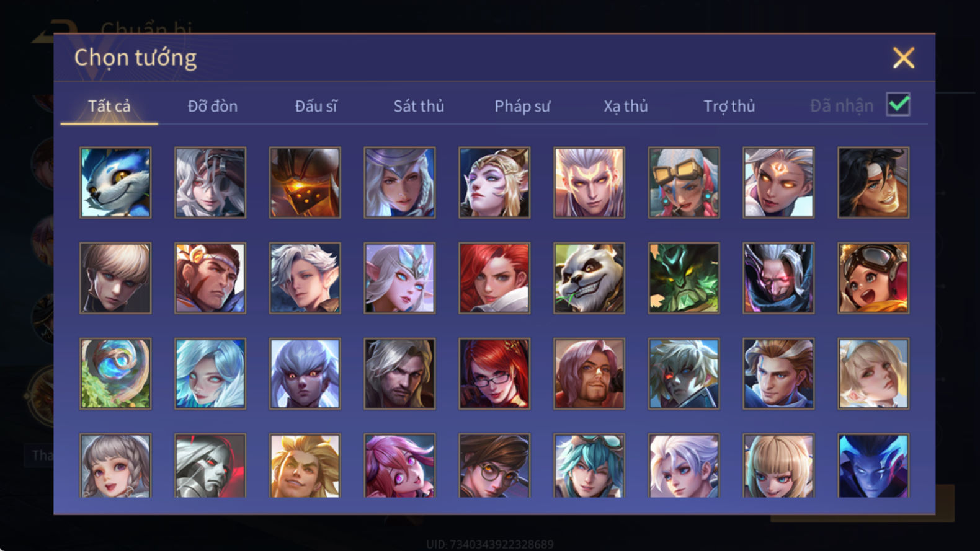Filter heroes by Sát thủ

(x=419, y=106)
